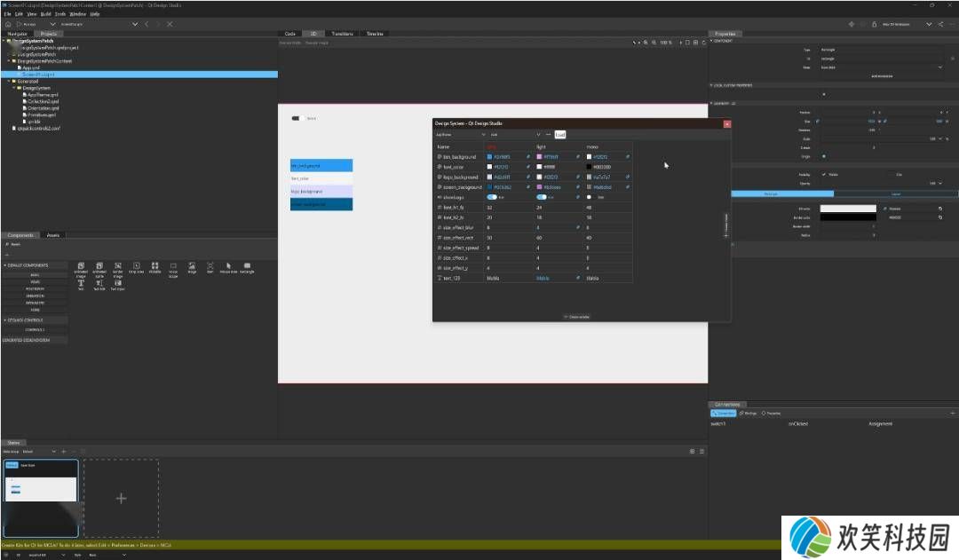Open AppTheme.qml in the project tree
959x560 pixels.
click(43, 95)
